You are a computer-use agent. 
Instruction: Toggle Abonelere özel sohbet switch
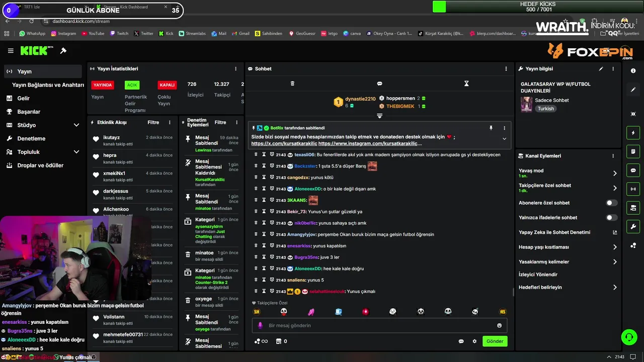(x=611, y=203)
